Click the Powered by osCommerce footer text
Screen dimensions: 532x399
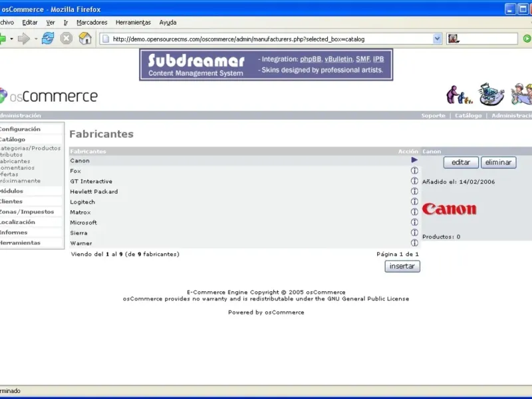[x=266, y=313]
